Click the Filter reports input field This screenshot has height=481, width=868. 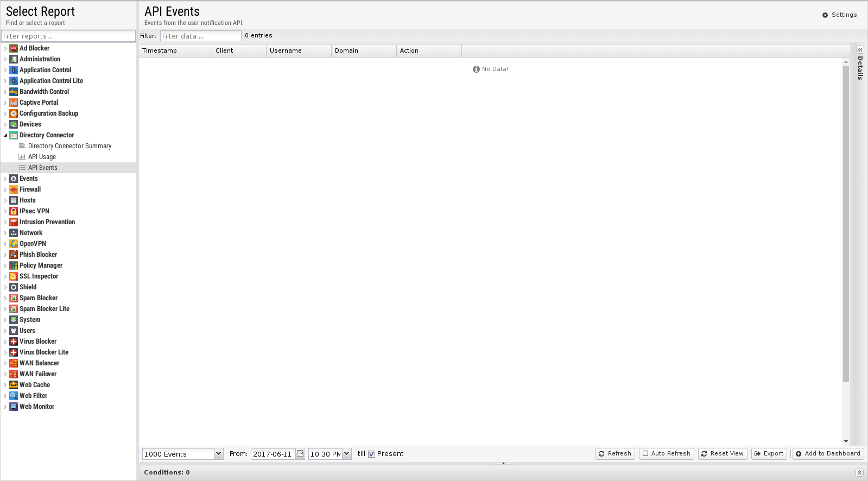(x=68, y=36)
